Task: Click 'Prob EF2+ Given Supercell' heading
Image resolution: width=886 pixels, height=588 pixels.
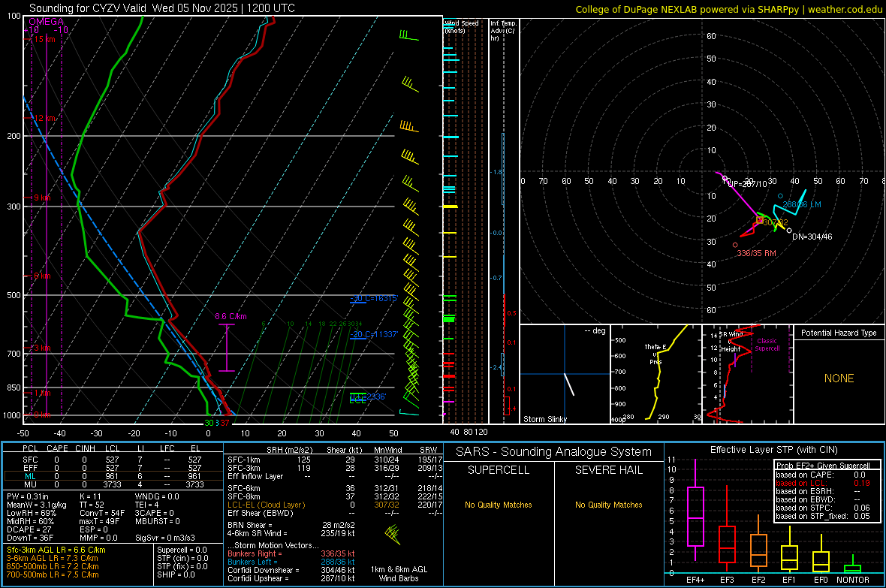Action: [823, 466]
